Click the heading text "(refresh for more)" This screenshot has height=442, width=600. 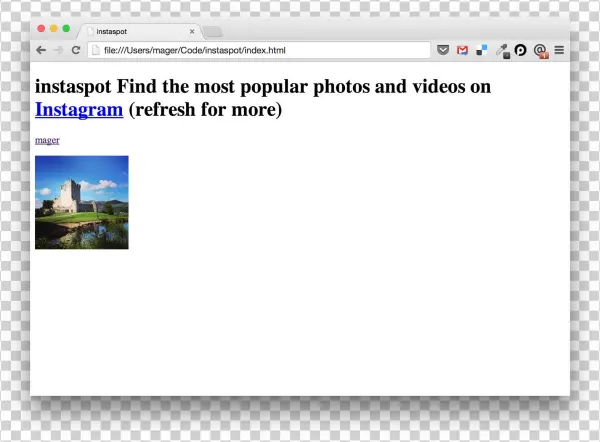point(205,110)
